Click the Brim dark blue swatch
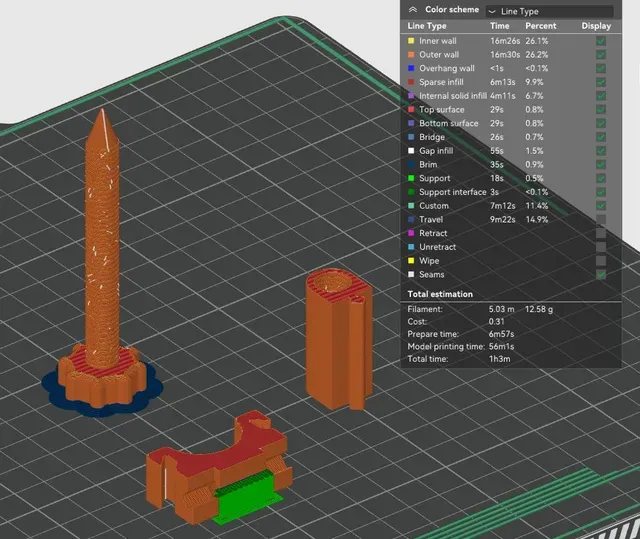Screen dimensions: 640x539 [x=411, y=164]
